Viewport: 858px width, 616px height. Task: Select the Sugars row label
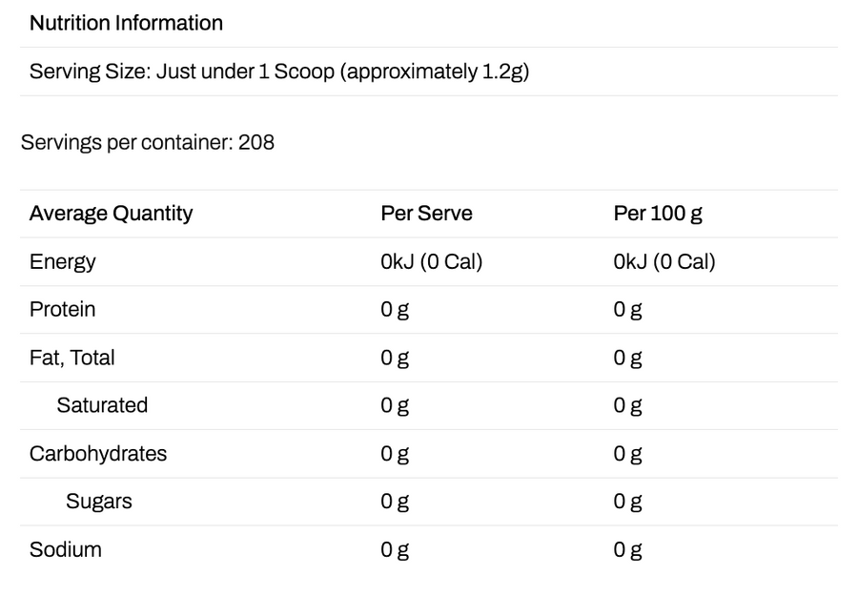click(x=98, y=502)
